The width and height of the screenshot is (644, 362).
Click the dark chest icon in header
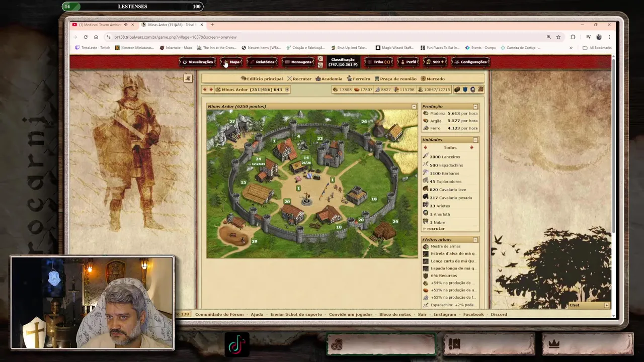click(457, 89)
